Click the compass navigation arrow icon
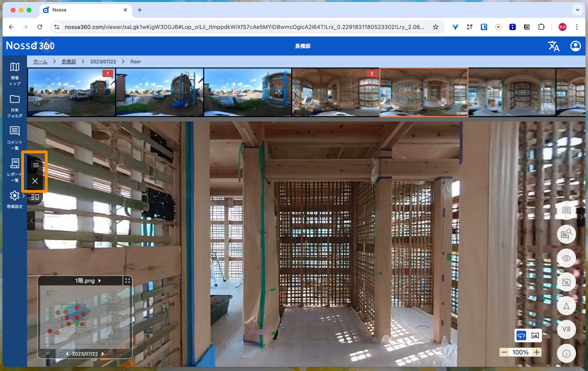The width and height of the screenshot is (588, 371). (566, 306)
